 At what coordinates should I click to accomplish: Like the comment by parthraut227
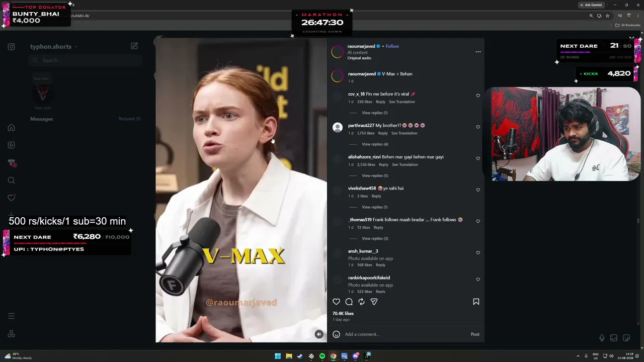(x=478, y=127)
